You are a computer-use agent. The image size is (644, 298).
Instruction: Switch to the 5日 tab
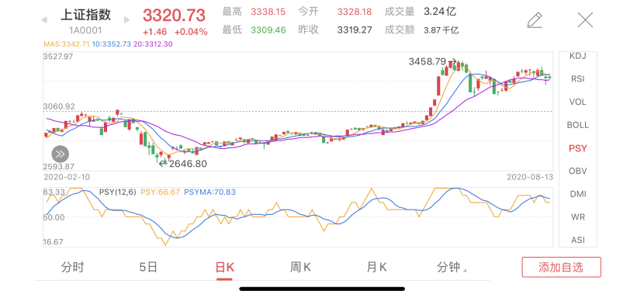point(148,267)
